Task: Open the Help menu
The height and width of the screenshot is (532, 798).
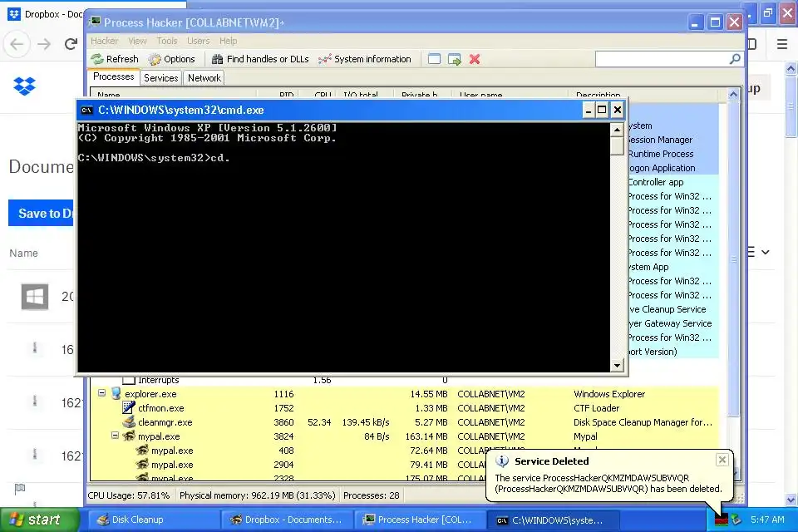Action: pyautogui.click(x=228, y=41)
